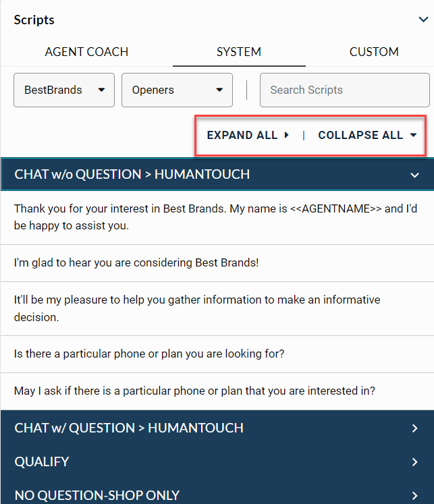
Task: Expand NO QUESTION-SHOP ONLY section
Action: point(97,495)
